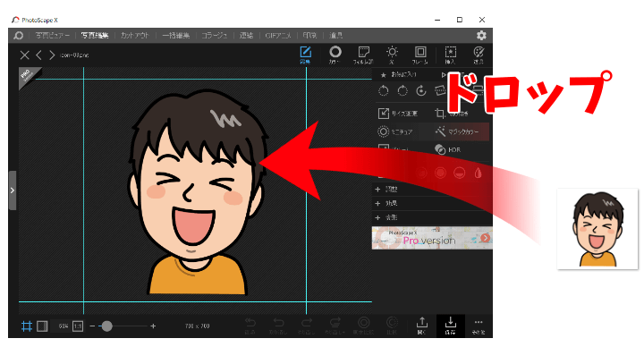Switch to 印刷 print tab
The image size is (644, 347).
pyautogui.click(x=309, y=36)
